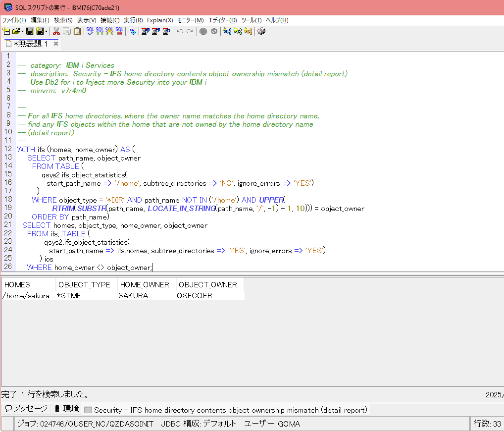Open the モニター(M) menu
Screen dimensions: 504x432
pos(190,20)
